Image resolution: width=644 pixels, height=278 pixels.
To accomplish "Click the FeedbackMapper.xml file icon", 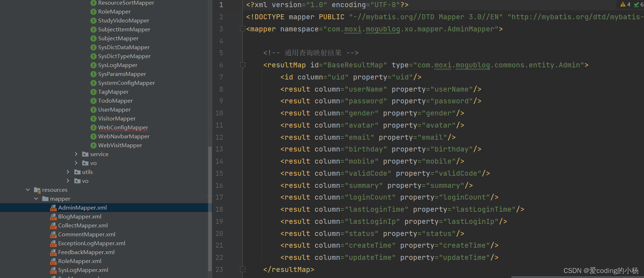I will (53, 252).
